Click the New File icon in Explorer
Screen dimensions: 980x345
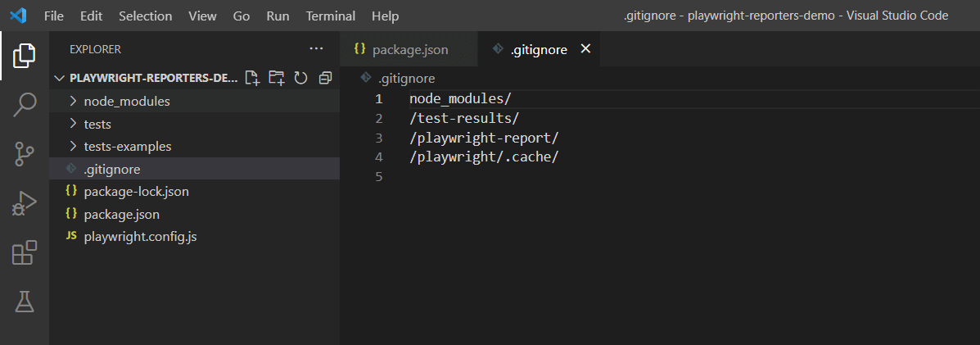[252, 78]
